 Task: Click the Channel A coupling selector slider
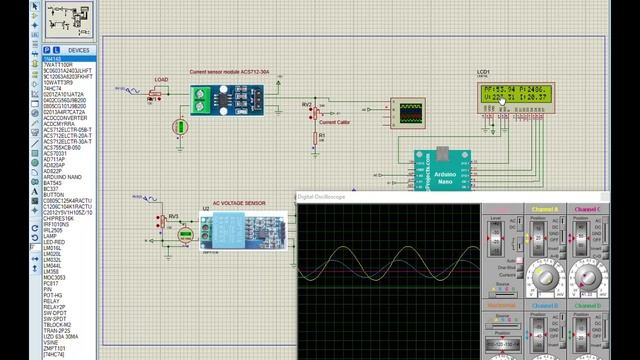tap(562, 230)
